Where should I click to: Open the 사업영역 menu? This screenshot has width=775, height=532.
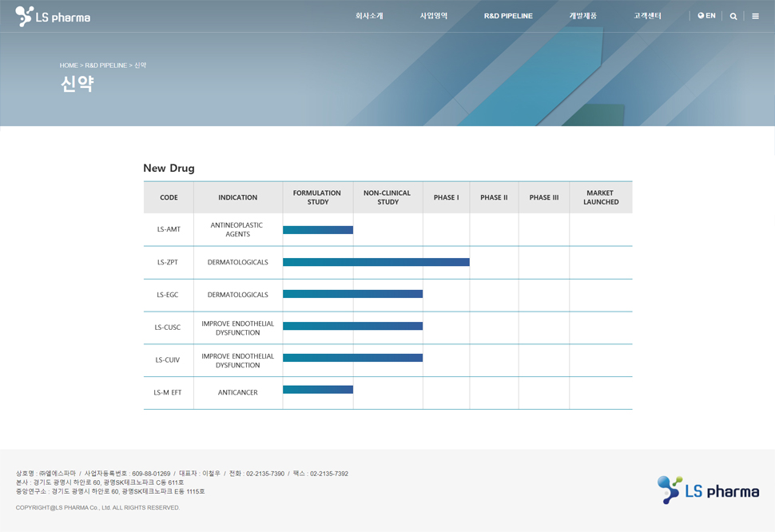point(434,16)
